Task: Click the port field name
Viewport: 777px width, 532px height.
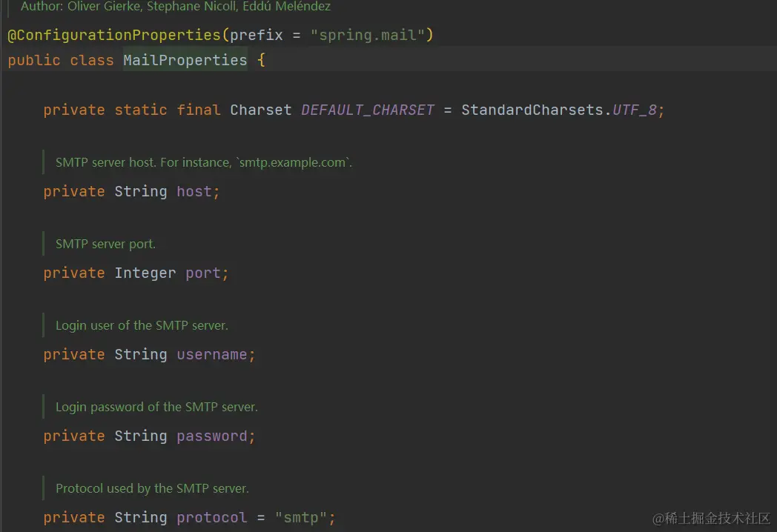Action: coord(202,273)
